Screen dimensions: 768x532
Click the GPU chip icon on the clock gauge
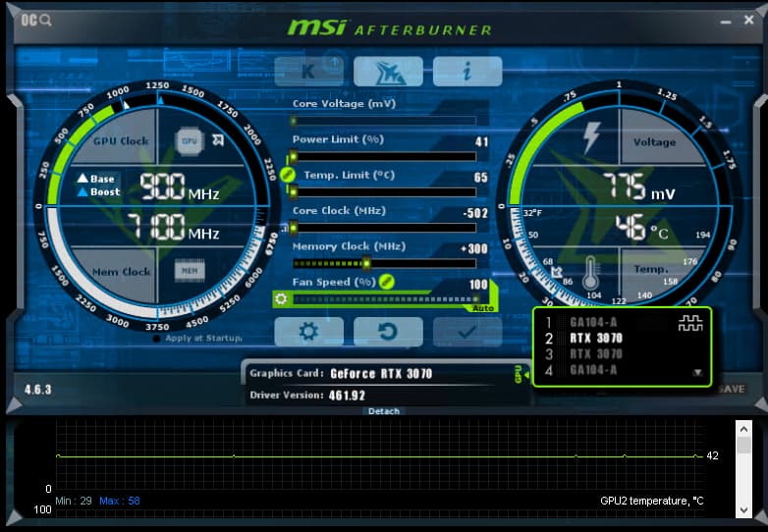[x=190, y=141]
